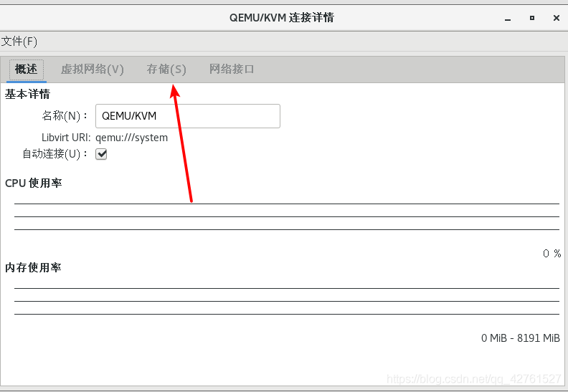Toggle the 自动连接(U) checkbox
The width and height of the screenshot is (568, 392).
[x=101, y=154]
